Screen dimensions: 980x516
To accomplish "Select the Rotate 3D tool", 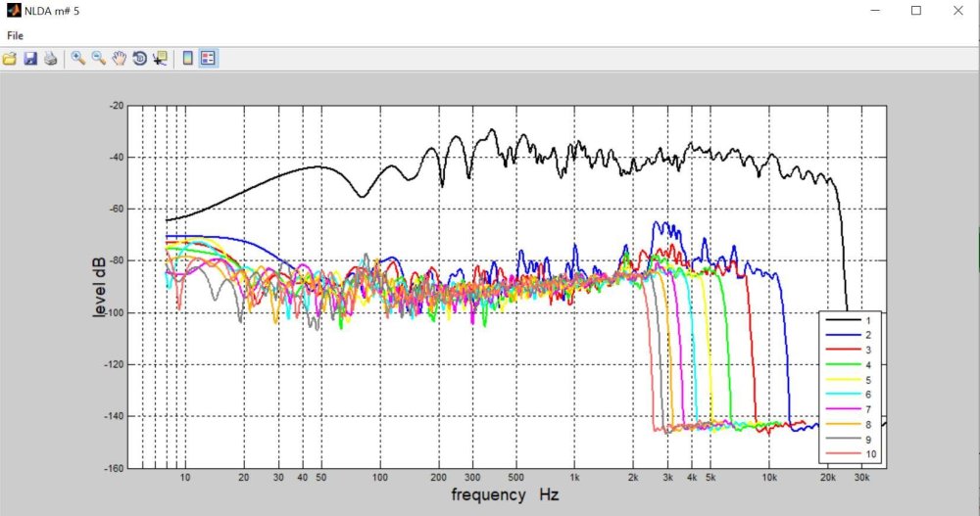I will click(140, 59).
